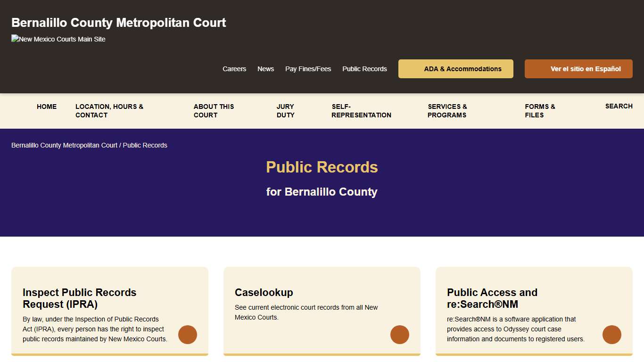
Task: Select HOME in the navigation bar
Action: pyautogui.click(x=47, y=107)
